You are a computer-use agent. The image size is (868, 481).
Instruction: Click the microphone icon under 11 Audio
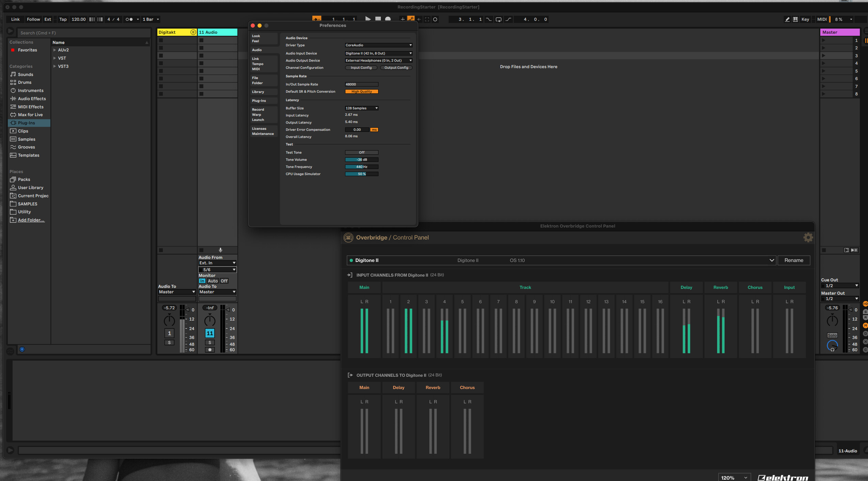coord(220,250)
